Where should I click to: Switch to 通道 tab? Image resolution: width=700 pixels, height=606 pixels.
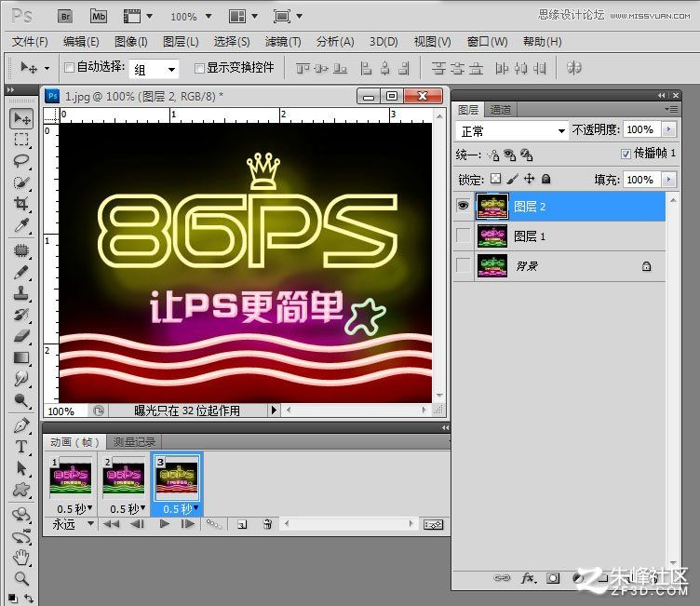click(500, 110)
